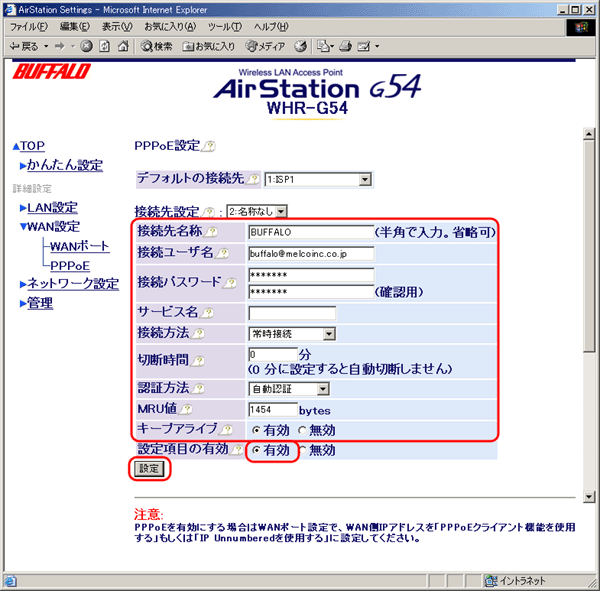This screenshot has height=591, width=600.
Task: Select キープアライブ 無効 radio button
Action: pos(302,431)
